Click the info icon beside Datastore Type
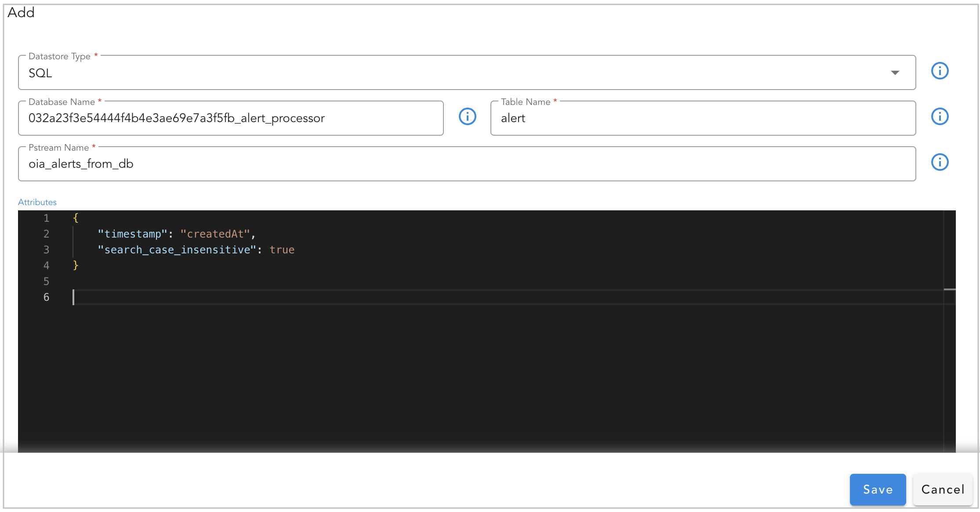 940,71
